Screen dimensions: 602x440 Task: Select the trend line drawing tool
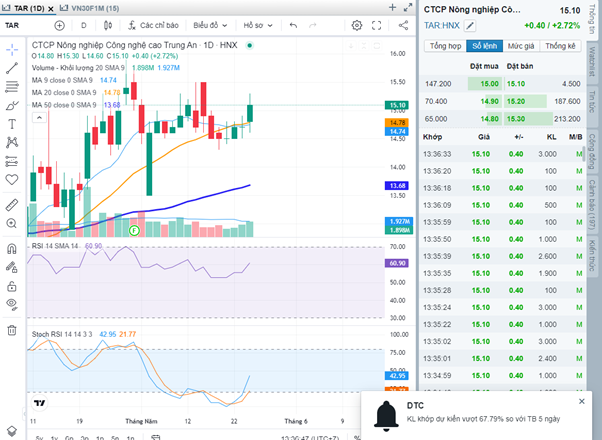pyautogui.click(x=12, y=68)
